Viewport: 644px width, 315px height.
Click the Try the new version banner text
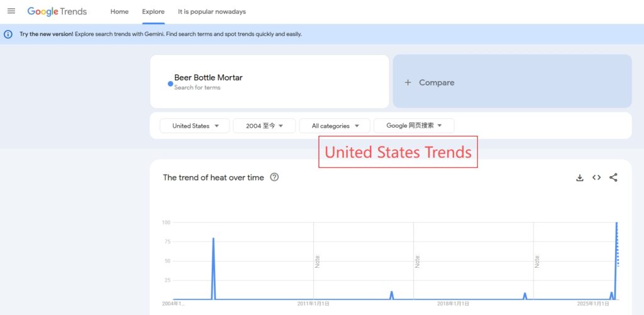[47, 34]
